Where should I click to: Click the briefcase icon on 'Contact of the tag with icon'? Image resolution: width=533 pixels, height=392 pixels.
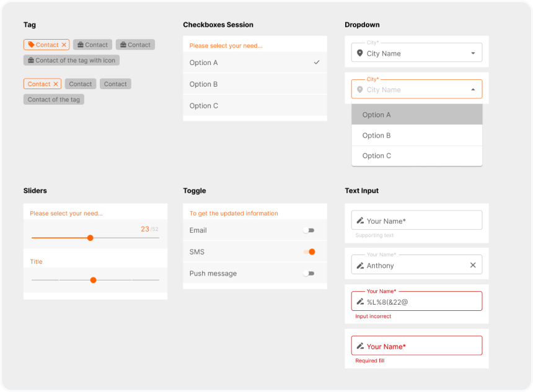tap(30, 61)
